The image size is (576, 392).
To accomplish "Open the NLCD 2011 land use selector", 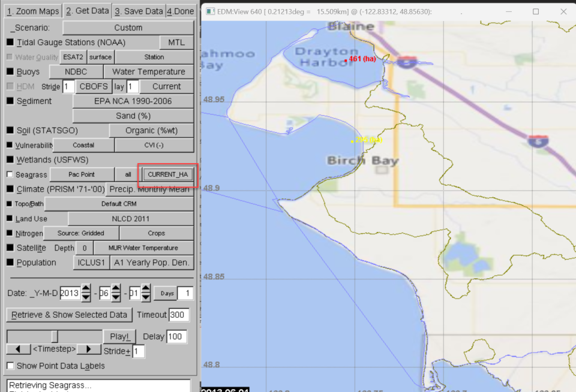I will pyautogui.click(x=130, y=219).
